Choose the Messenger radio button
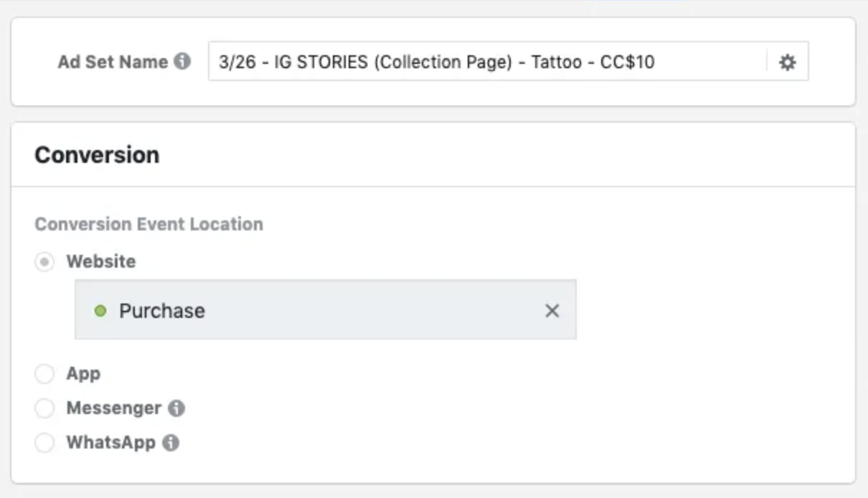 click(x=44, y=408)
